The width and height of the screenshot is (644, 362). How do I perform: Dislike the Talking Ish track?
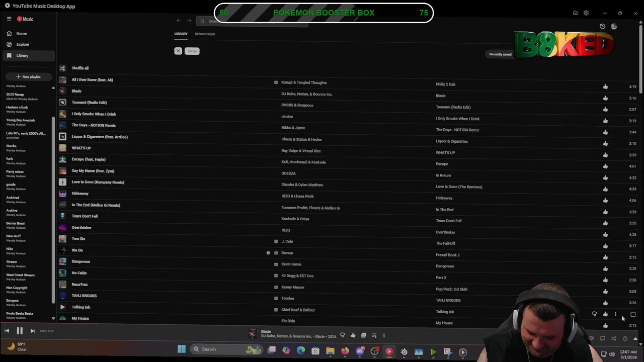(x=595, y=314)
